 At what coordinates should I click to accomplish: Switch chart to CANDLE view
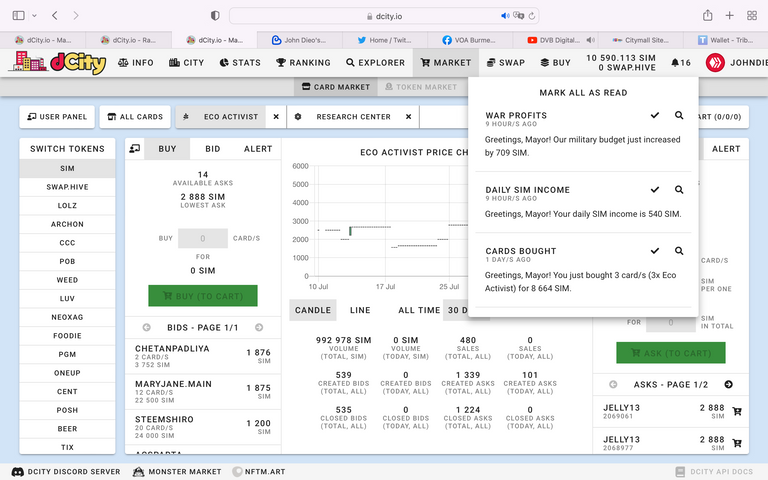312,310
